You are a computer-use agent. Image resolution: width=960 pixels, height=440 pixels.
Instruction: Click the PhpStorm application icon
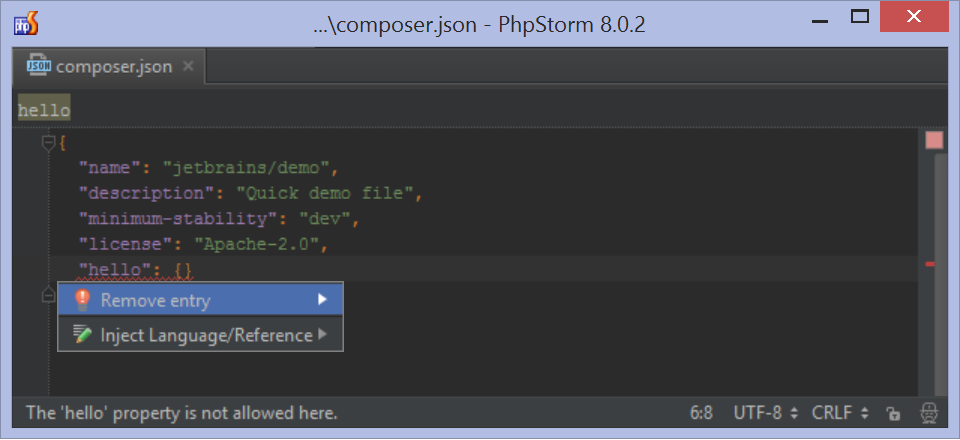tap(26, 24)
